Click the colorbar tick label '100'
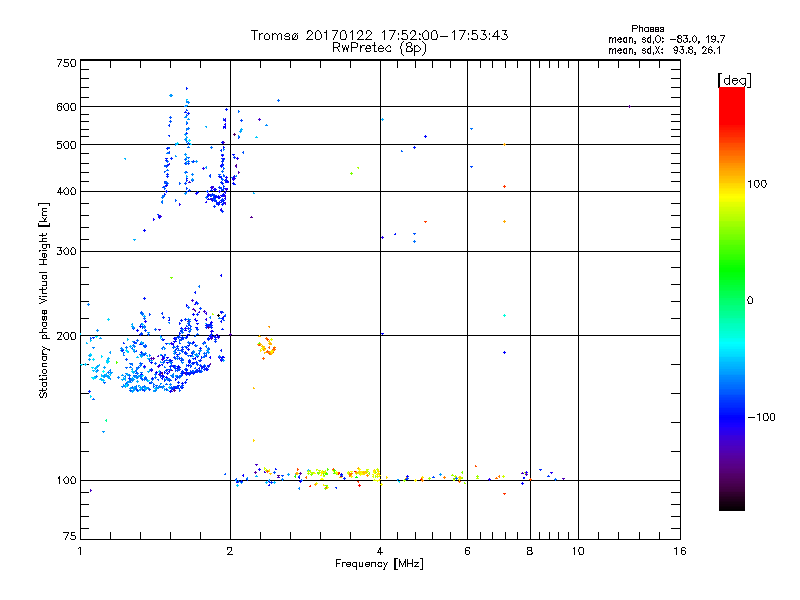 [757, 184]
